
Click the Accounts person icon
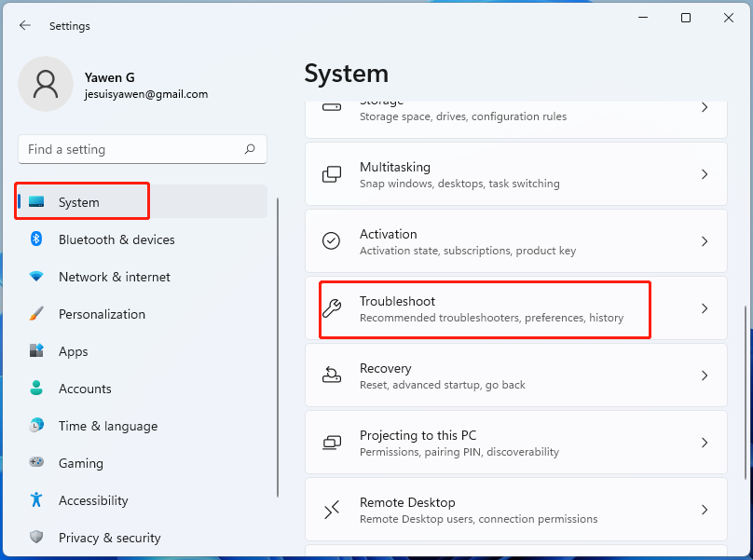point(36,388)
